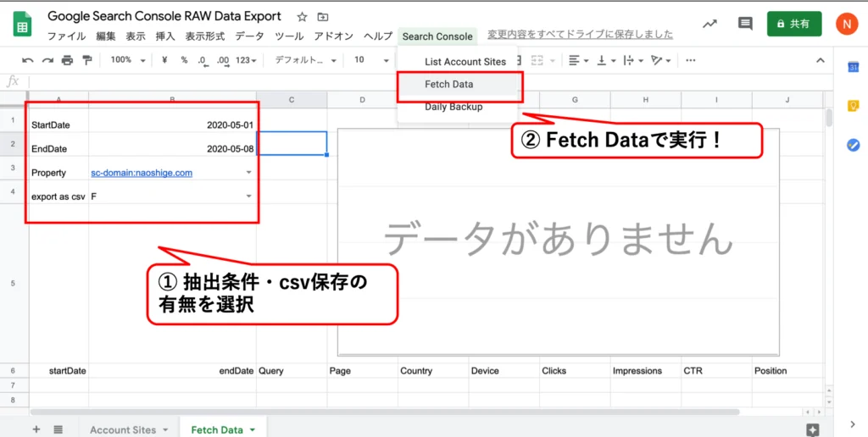Viewport: 868px width, 437px height.
Task: Open the ツール menu
Action: [x=290, y=36]
